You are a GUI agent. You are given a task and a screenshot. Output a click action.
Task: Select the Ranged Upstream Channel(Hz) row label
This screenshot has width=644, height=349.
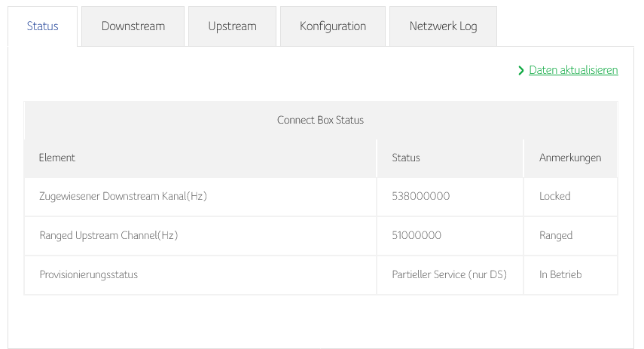coord(108,235)
